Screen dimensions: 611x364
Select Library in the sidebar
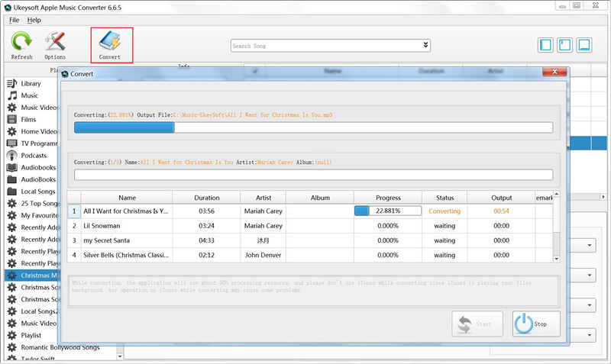click(31, 83)
